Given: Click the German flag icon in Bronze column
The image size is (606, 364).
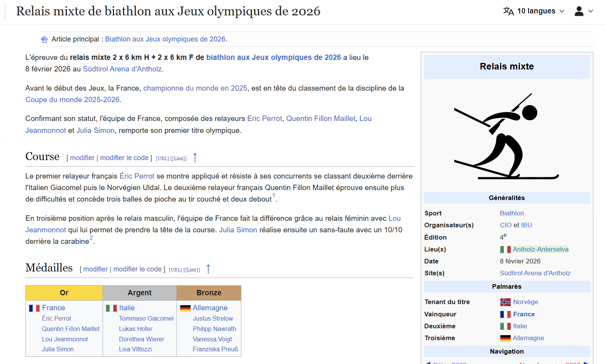Looking at the screenshot, I should coord(185,308).
